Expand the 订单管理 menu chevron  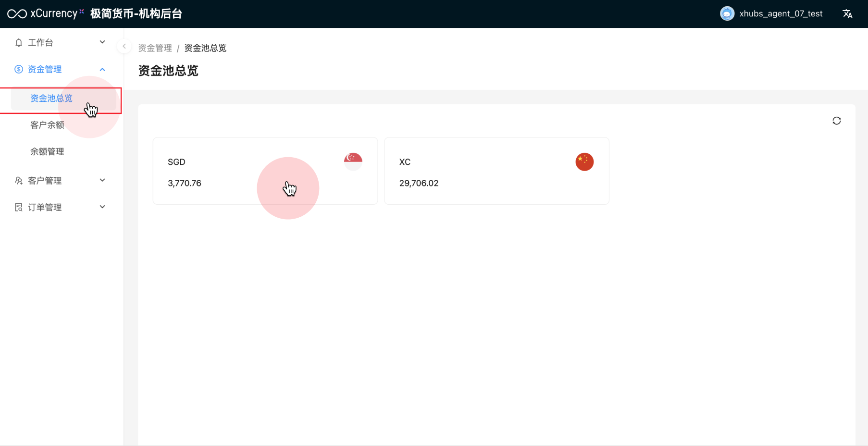click(x=102, y=207)
